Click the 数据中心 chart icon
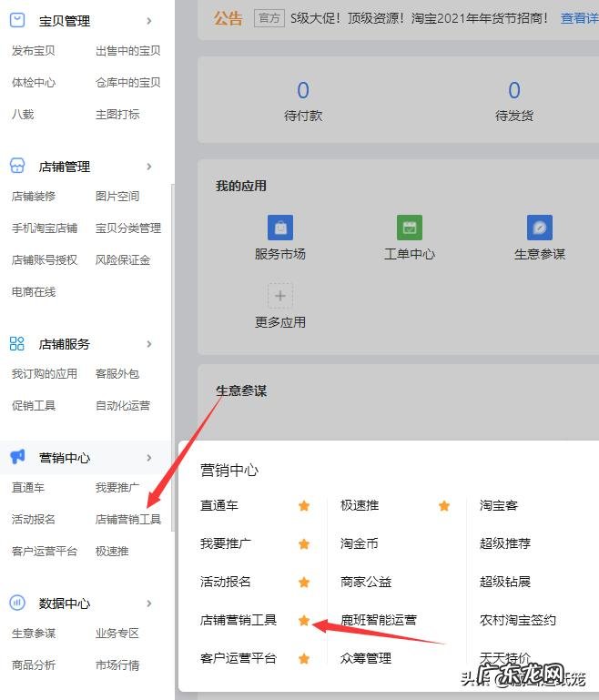The width and height of the screenshot is (599, 700). 17,603
